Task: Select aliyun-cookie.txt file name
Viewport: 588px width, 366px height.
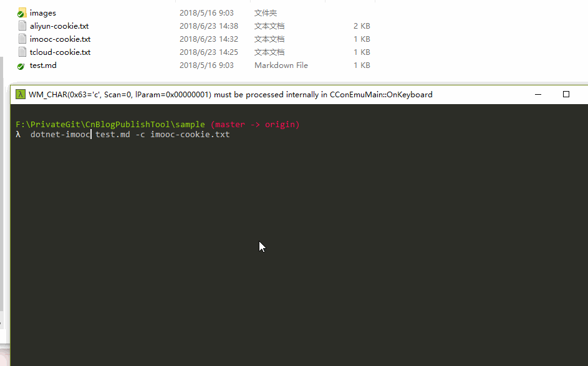Action: [x=59, y=26]
